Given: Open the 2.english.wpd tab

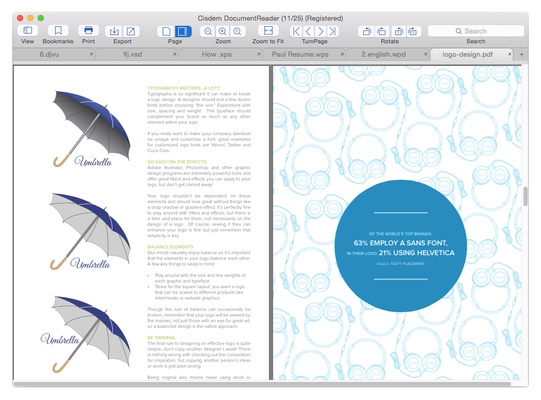Looking at the screenshot, I should point(384,54).
